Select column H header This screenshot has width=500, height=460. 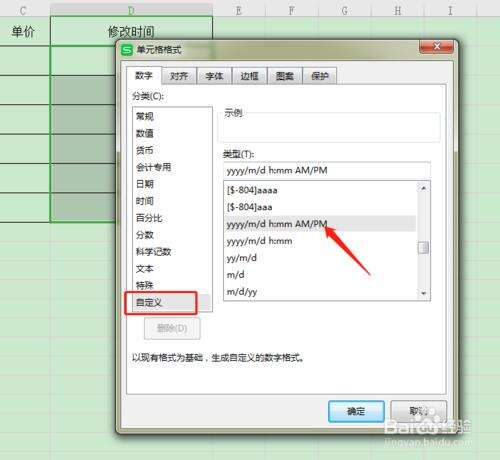pyautogui.click(x=397, y=10)
